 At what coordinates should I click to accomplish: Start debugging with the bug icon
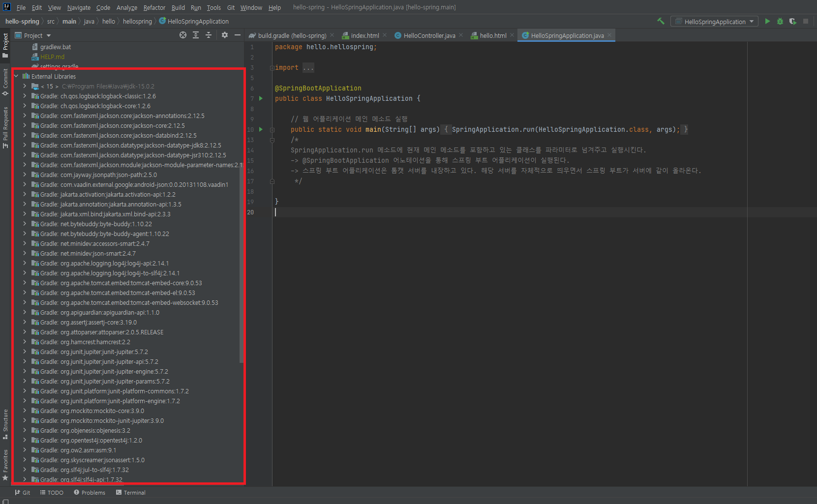pos(780,21)
